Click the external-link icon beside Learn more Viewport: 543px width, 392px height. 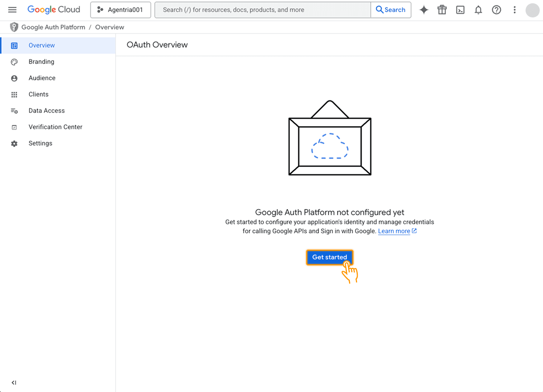point(414,231)
